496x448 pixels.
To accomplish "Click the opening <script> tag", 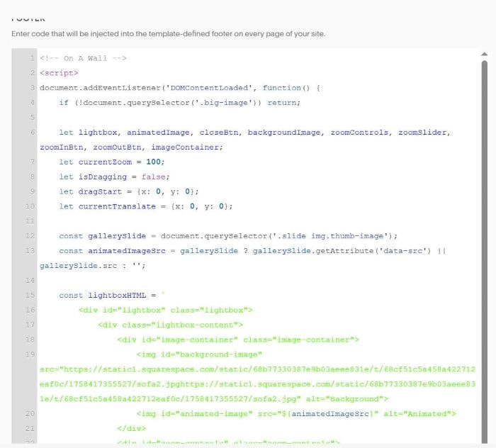I will 59,73.
